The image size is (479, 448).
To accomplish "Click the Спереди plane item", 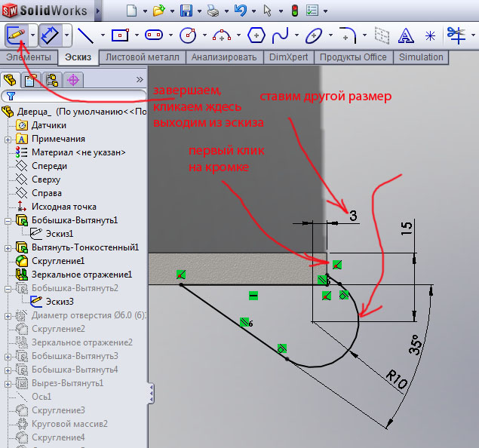I will click(x=49, y=166).
